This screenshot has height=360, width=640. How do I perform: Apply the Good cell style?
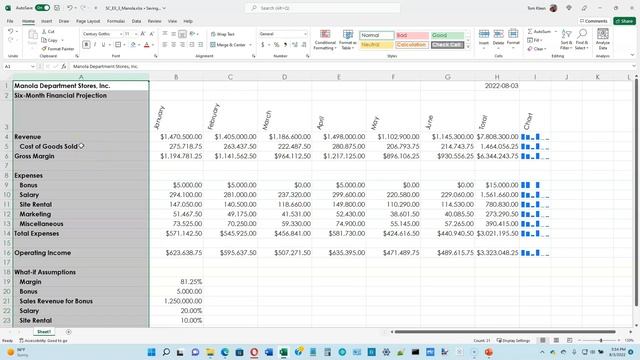click(x=447, y=36)
